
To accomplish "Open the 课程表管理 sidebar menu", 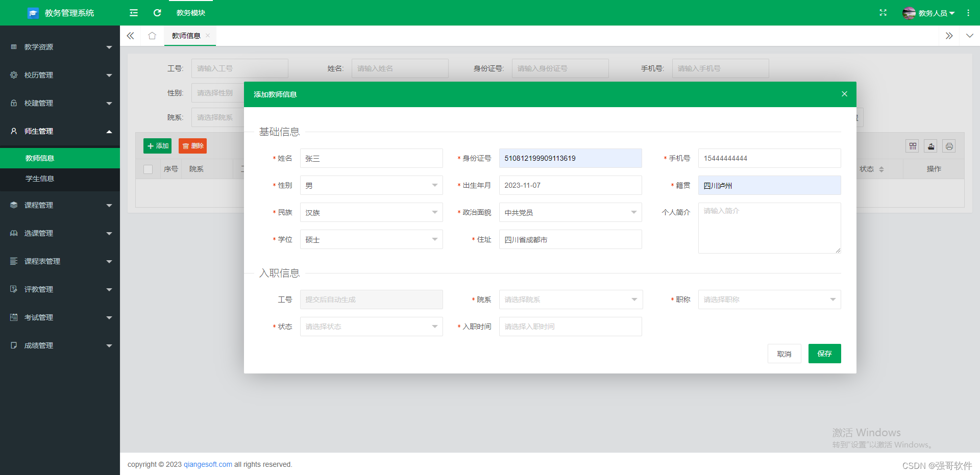I will point(60,261).
